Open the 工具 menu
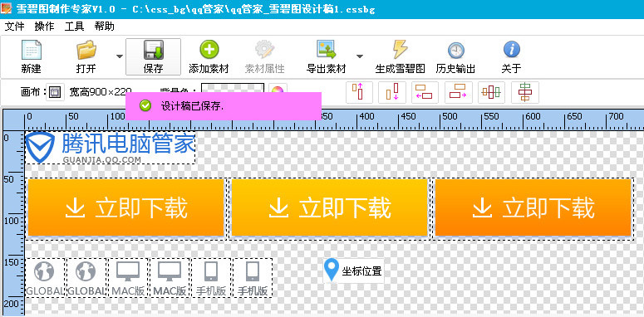This screenshot has height=317, width=644. point(74,27)
